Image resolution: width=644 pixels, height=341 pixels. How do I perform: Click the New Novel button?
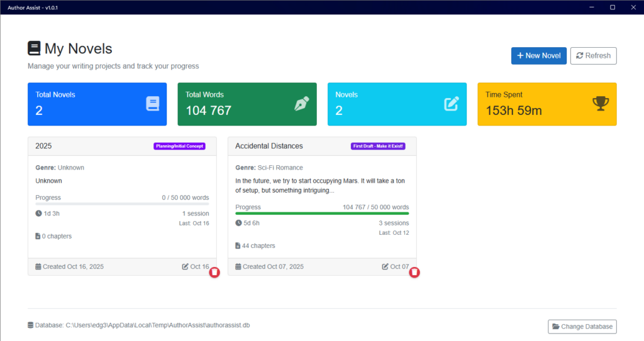click(x=539, y=55)
